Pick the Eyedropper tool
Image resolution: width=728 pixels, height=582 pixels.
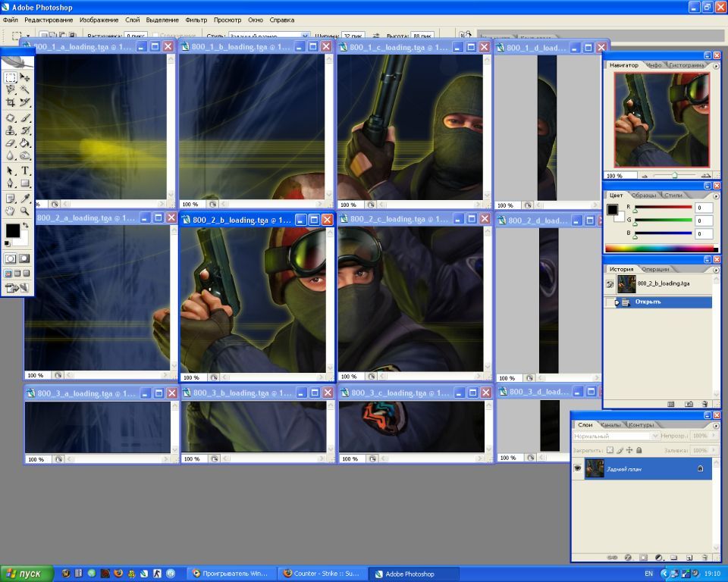pos(25,199)
